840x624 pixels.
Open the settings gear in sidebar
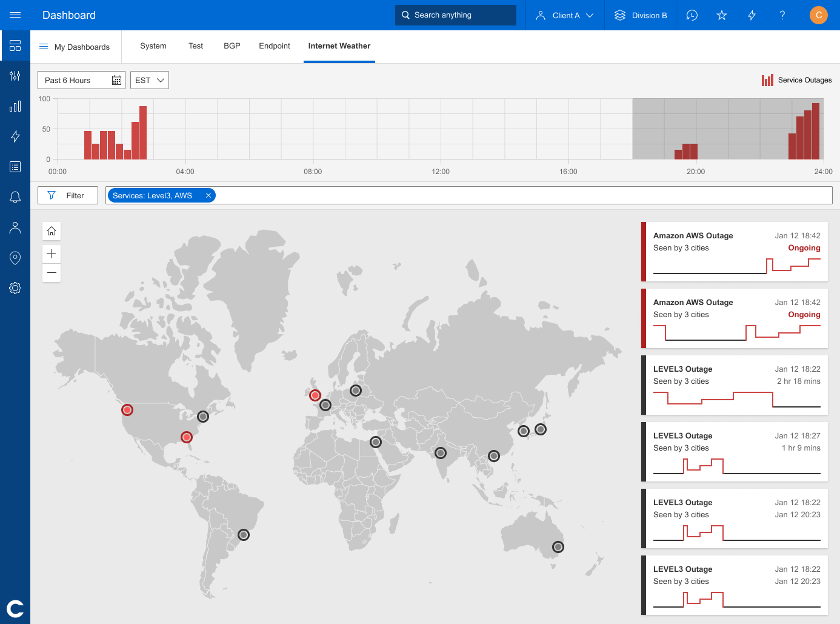tap(15, 288)
